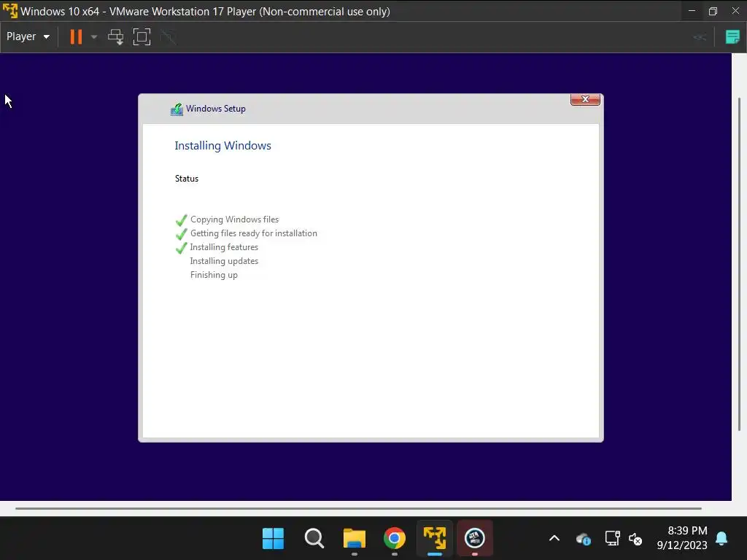
Task: Open File Explorer from the taskbar
Action: tap(354, 539)
